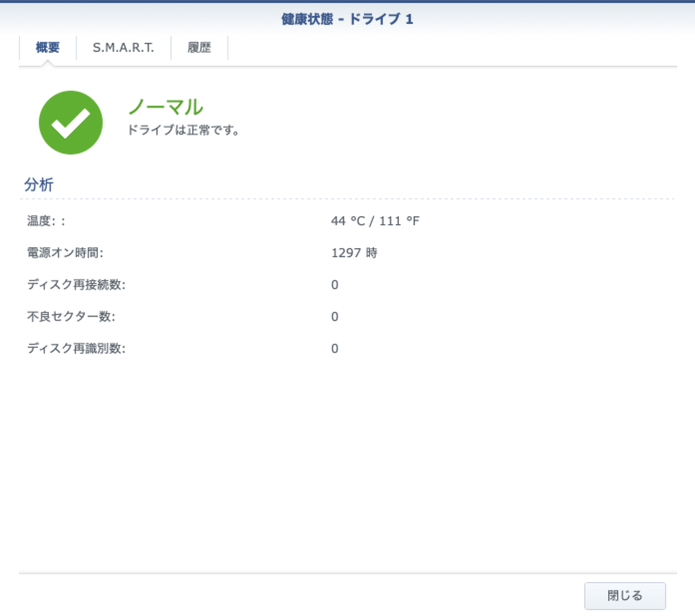Select the 44 °C / 111 °F temperature value
Image resolution: width=695 pixels, height=616 pixels.
coord(375,221)
